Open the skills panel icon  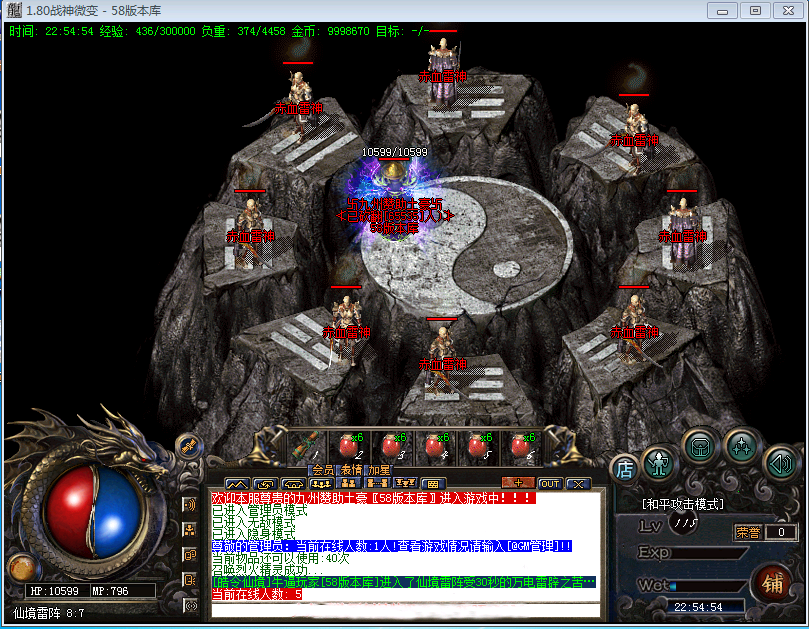741,444
